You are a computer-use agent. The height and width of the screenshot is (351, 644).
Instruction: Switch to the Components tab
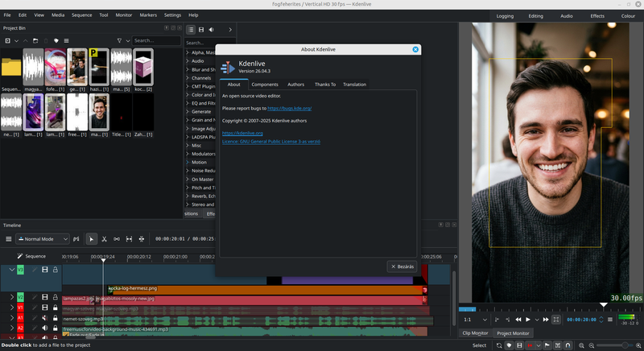click(265, 85)
